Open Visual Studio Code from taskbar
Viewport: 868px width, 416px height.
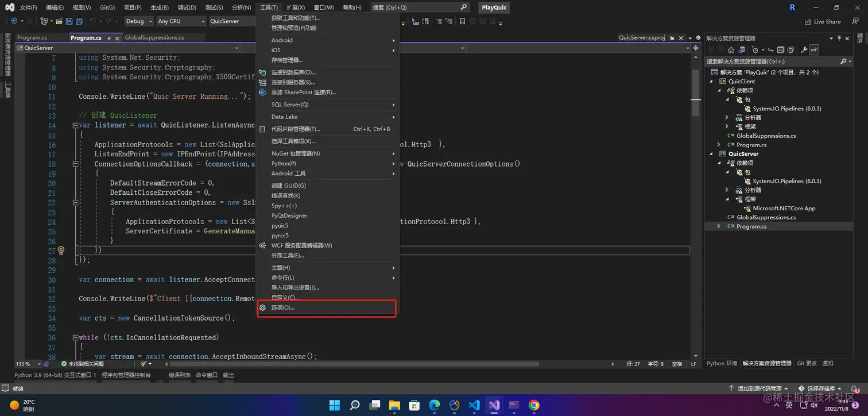point(474,405)
